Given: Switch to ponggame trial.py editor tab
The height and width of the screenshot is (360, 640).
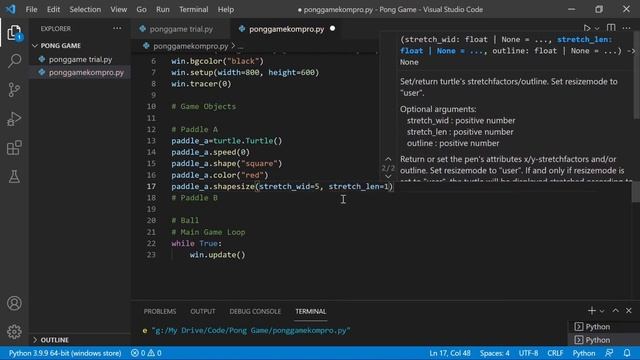Looking at the screenshot, I should pos(180,29).
